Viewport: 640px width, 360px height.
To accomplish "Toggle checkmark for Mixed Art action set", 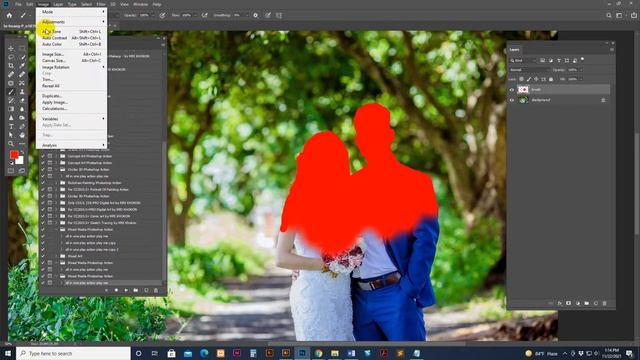I will click(x=43, y=256).
